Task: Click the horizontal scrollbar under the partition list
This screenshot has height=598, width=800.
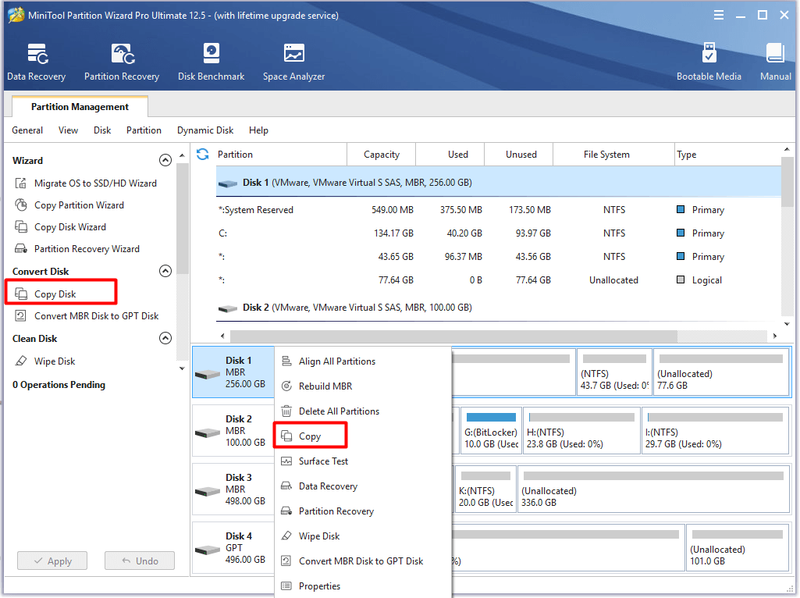Action: (454, 336)
